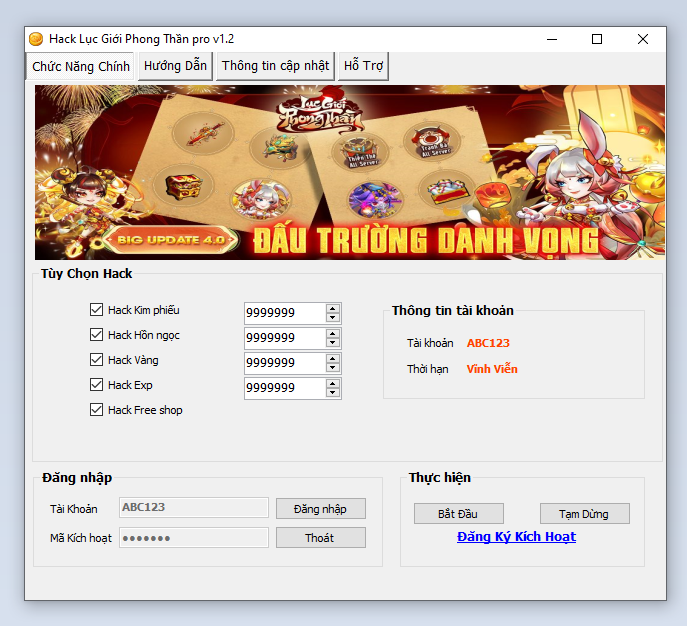Uncheck the Hack Kim phiếu checkbox
Image resolution: width=690 pixels, height=626 pixels.
tap(97, 310)
